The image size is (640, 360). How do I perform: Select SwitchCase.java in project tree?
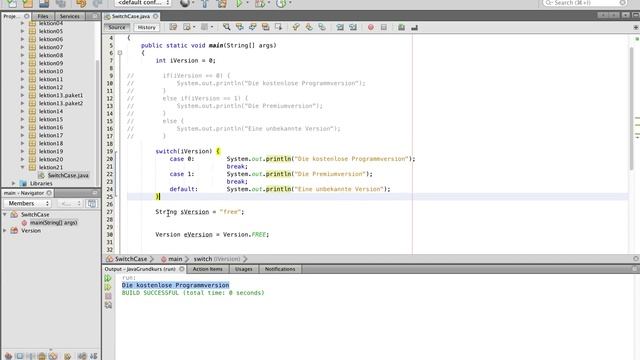click(x=68, y=175)
